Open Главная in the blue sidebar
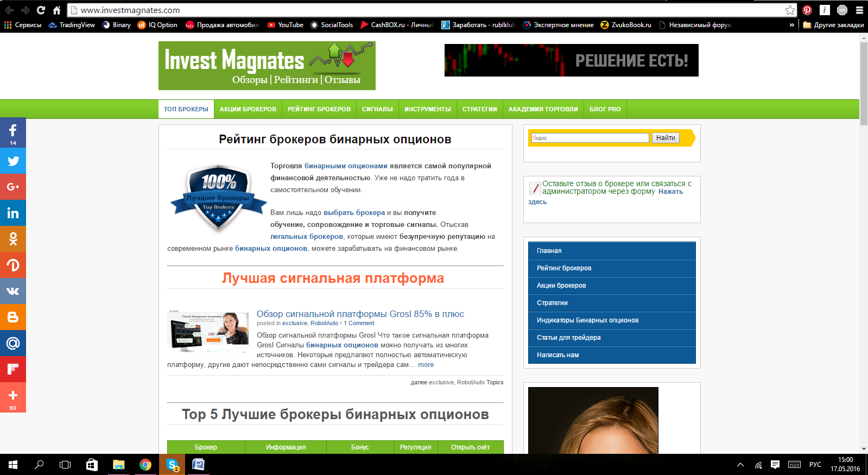 612,251
